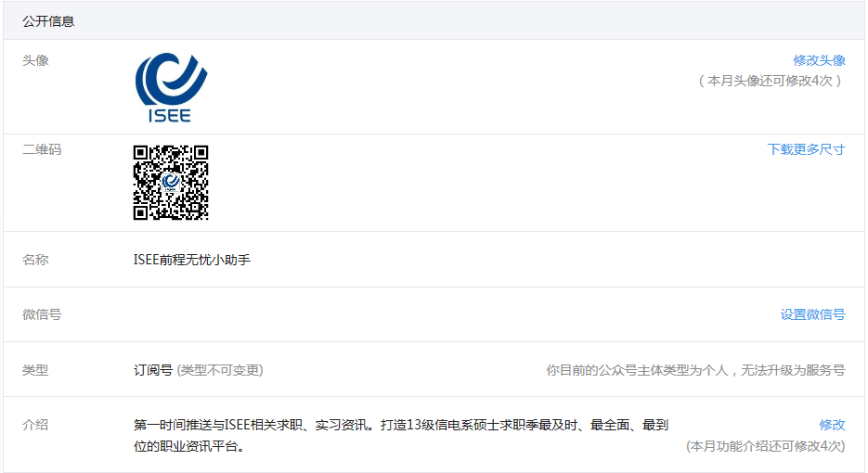Click the ISEE avatar logo image
868x473 pixels.
tap(171, 87)
